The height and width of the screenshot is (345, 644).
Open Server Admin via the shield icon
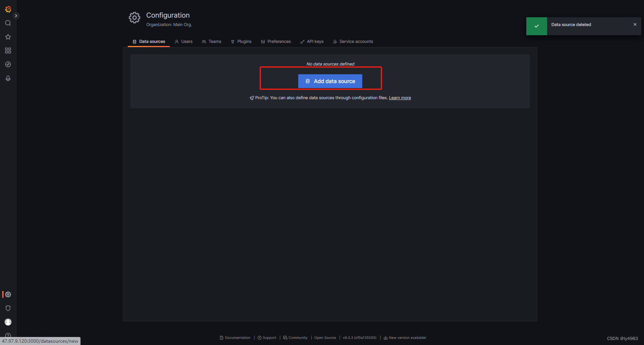8,308
